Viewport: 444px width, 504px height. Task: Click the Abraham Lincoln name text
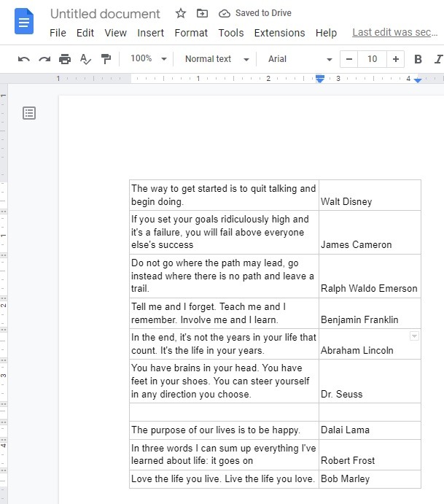coord(357,350)
